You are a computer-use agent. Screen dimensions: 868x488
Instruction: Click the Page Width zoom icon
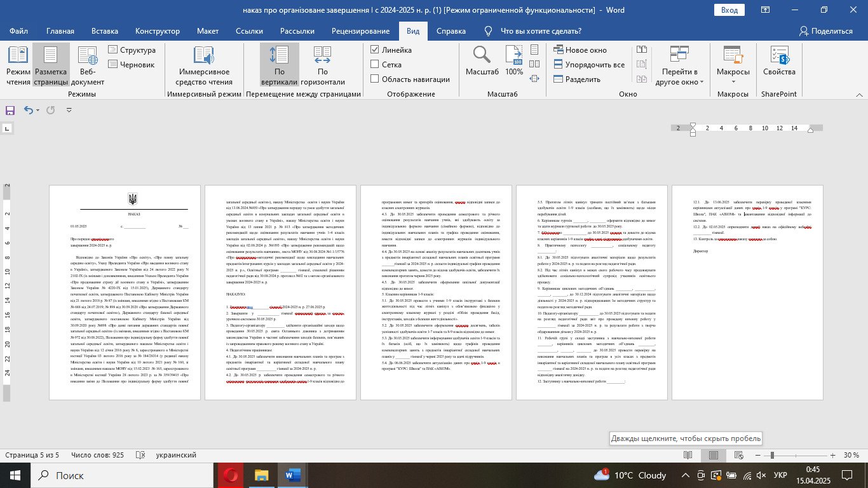pyautogui.click(x=535, y=79)
